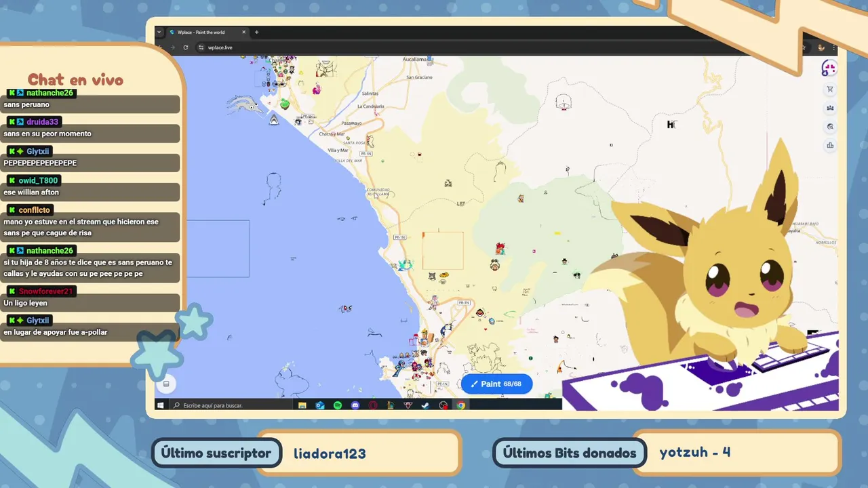The width and height of the screenshot is (868, 488).
Task: Click the Paint 68/68 button
Action: tap(496, 384)
